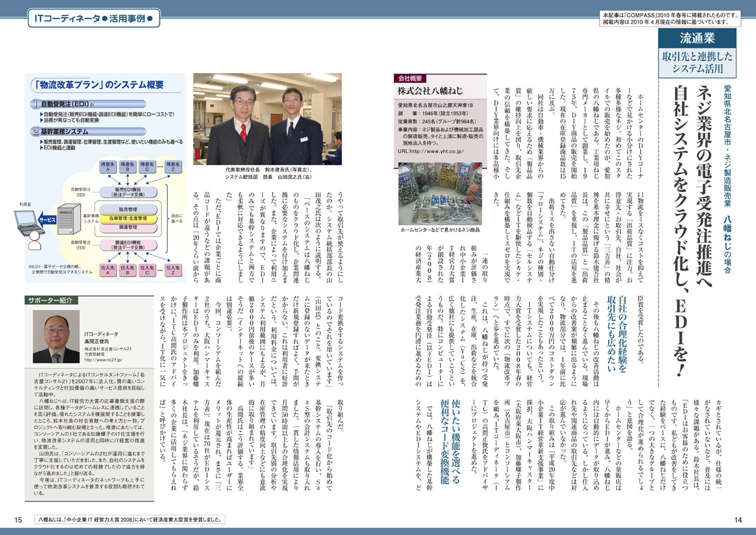Open the URL http://www.yht.co.jp/

pos(431,151)
